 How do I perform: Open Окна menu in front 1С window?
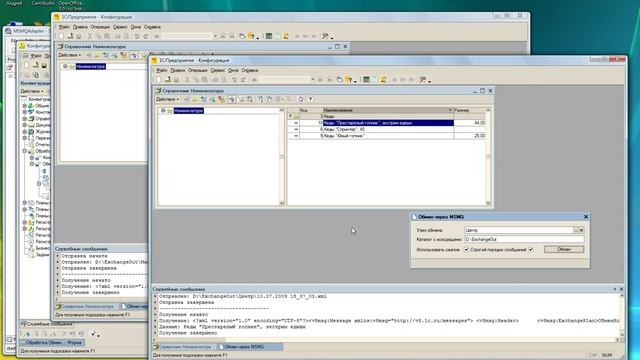(x=233, y=70)
